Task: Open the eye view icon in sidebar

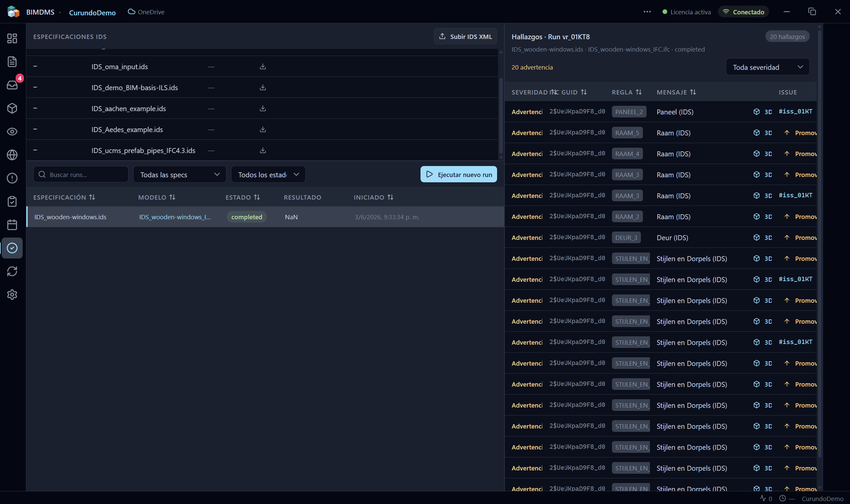Action: (12, 131)
